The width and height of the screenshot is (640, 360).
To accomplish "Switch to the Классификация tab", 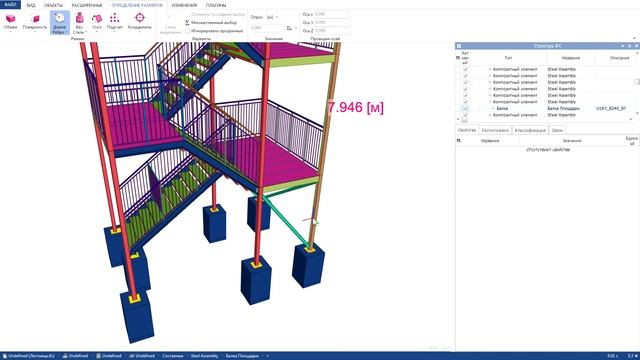I will [x=530, y=130].
